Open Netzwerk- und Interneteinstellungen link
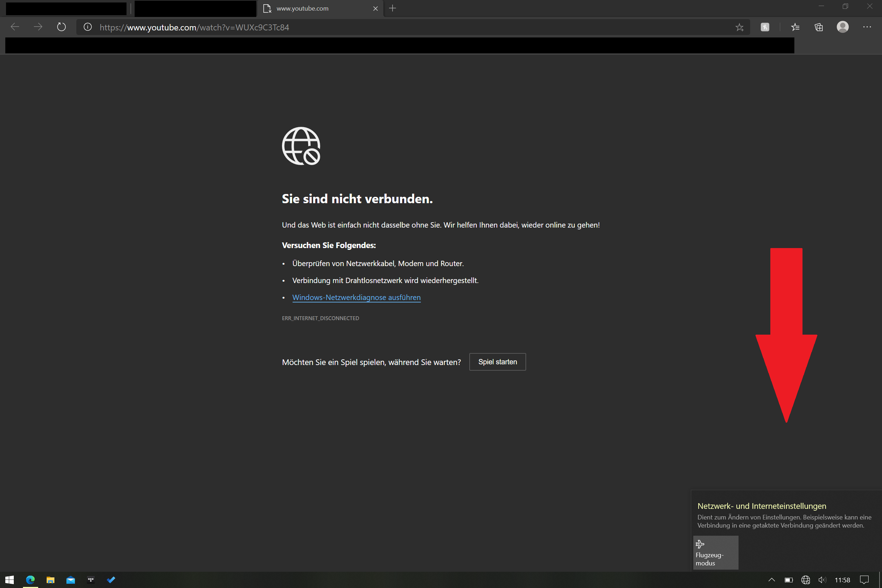Screen dimensions: 882x588 [761, 506]
